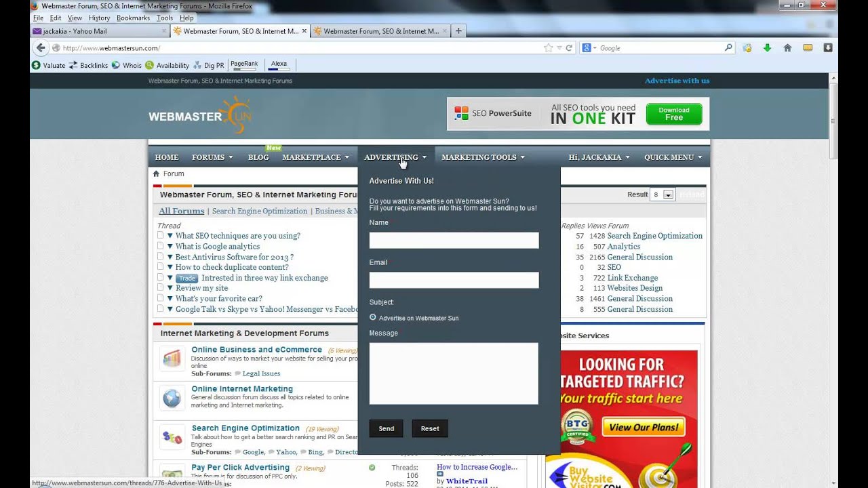Viewport: 868px width, 488px height.
Task: Bookmark this page with the star icon
Action: click(x=549, y=48)
